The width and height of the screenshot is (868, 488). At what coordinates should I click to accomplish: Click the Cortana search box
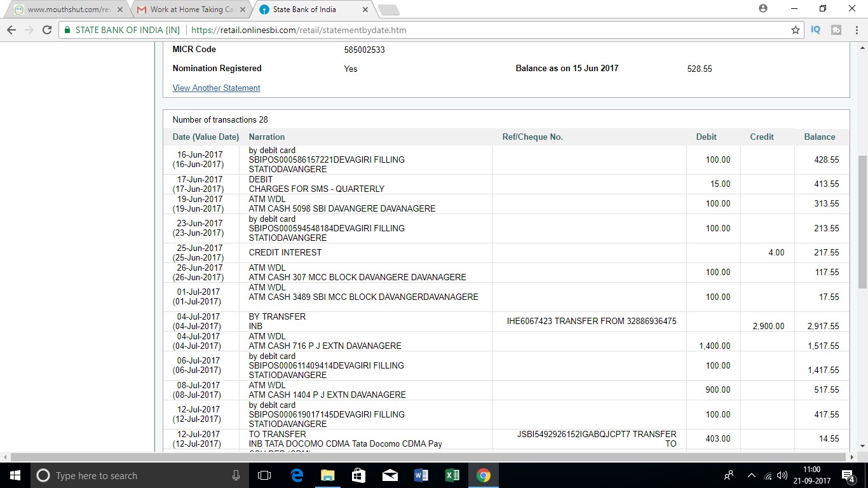pos(140,475)
